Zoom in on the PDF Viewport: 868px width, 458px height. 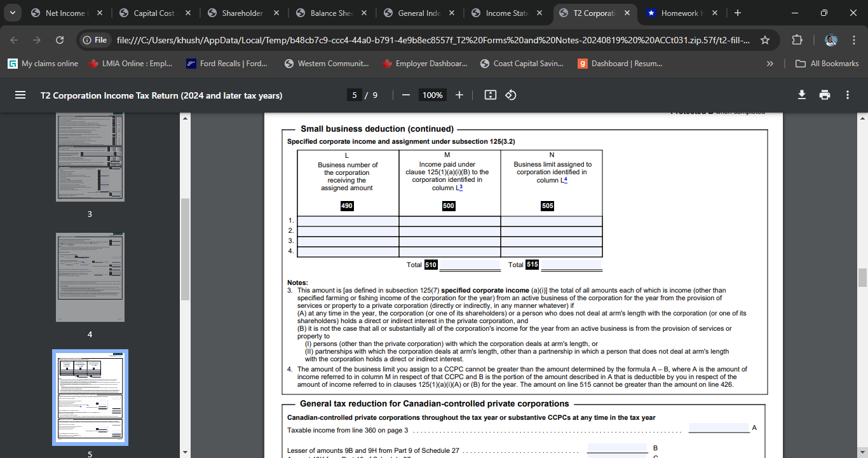click(459, 94)
